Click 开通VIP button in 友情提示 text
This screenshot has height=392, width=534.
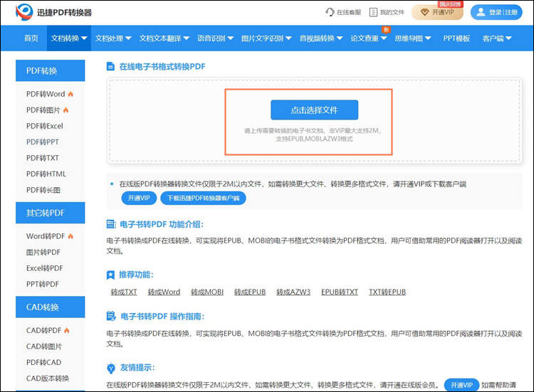click(x=462, y=385)
